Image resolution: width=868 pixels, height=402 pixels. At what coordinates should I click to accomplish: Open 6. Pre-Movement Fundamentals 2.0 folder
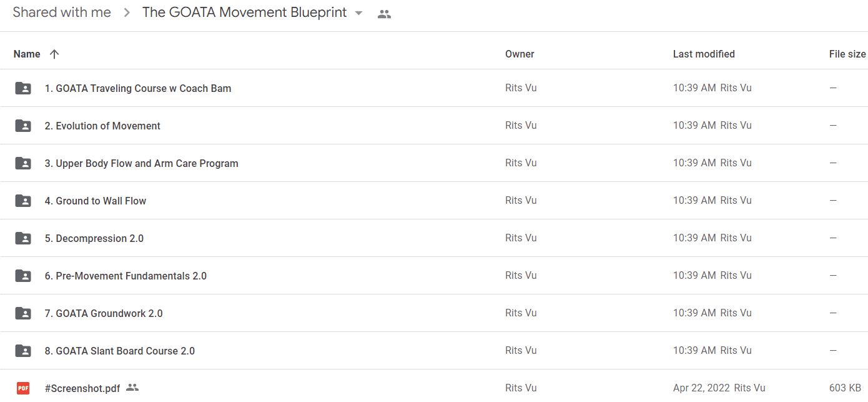pyautogui.click(x=126, y=276)
